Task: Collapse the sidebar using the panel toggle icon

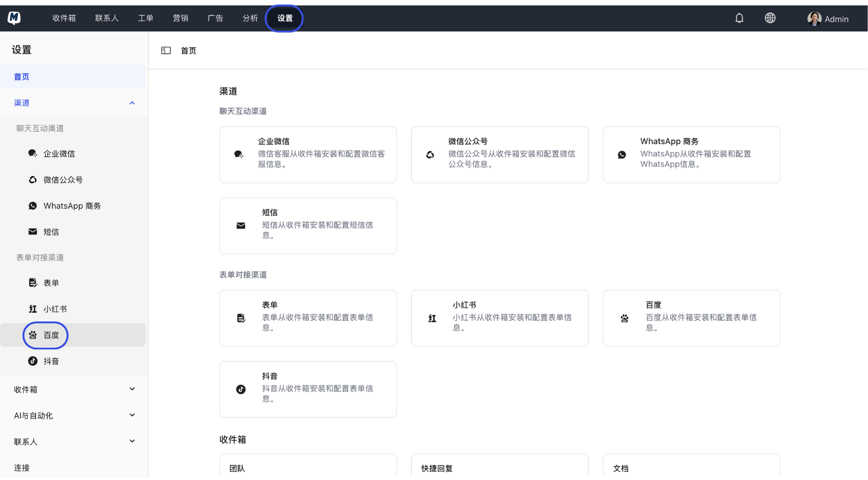Action: pos(166,50)
